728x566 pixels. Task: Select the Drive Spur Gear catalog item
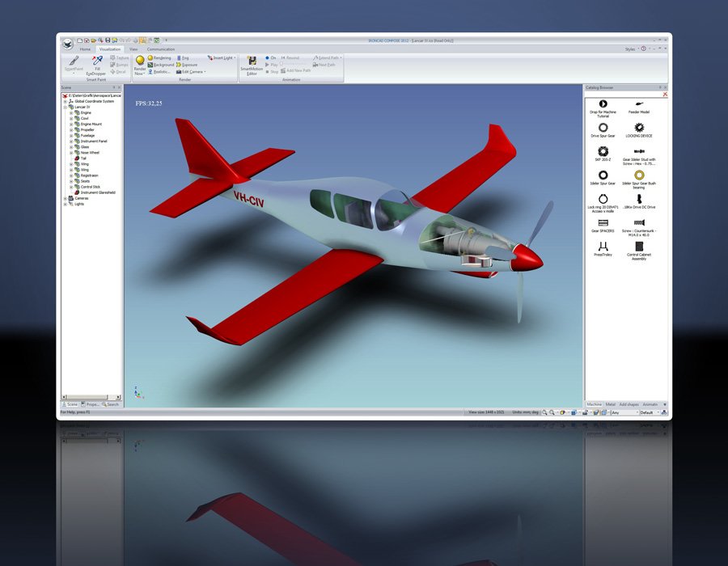point(603,130)
